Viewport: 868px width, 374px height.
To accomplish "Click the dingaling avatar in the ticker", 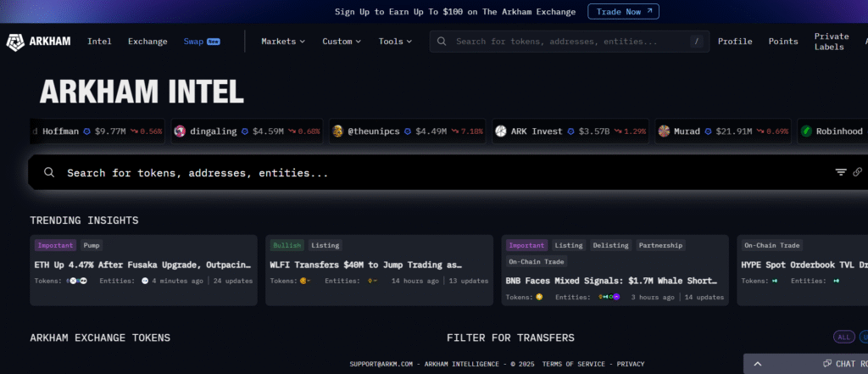I will click(x=180, y=131).
